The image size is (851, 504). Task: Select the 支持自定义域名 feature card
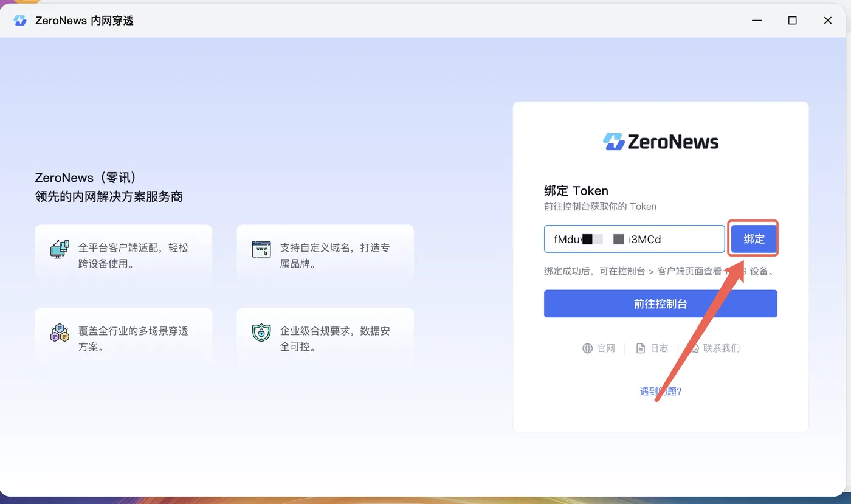point(325,252)
